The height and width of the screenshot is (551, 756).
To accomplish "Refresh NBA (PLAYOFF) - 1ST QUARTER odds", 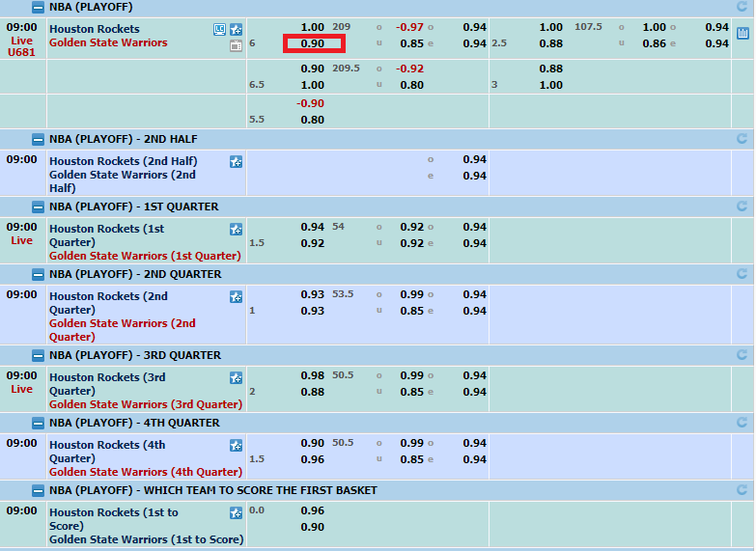I will pyautogui.click(x=742, y=207).
